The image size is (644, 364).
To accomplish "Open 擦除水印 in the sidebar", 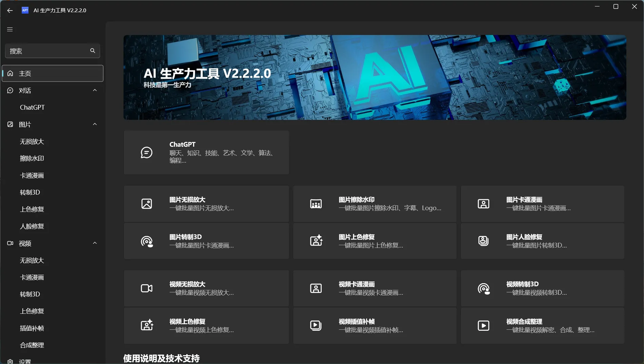I will click(32, 158).
